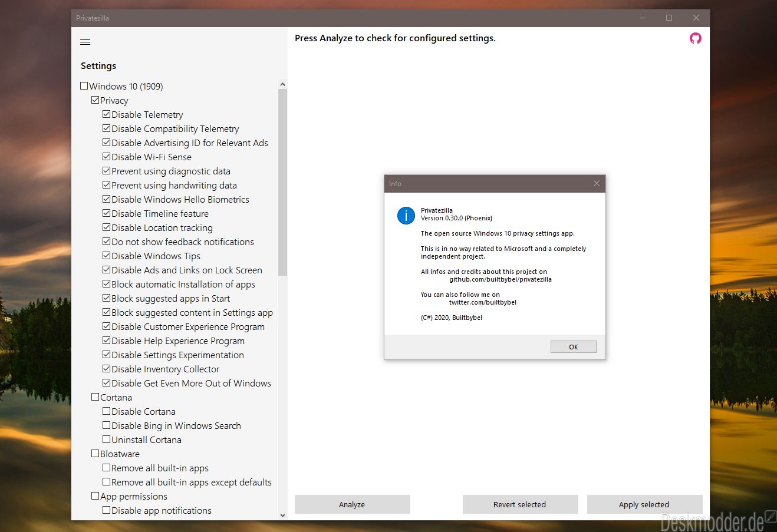777x532 pixels.
Task: Uncheck Disable Location tracking
Action: click(x=107, y=227)
